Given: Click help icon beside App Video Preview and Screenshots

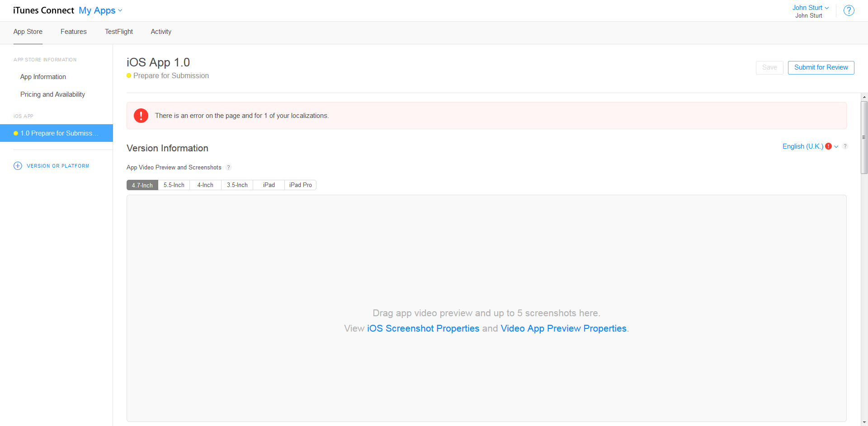Looking at the screenshot, I should (x=229, y=168).
